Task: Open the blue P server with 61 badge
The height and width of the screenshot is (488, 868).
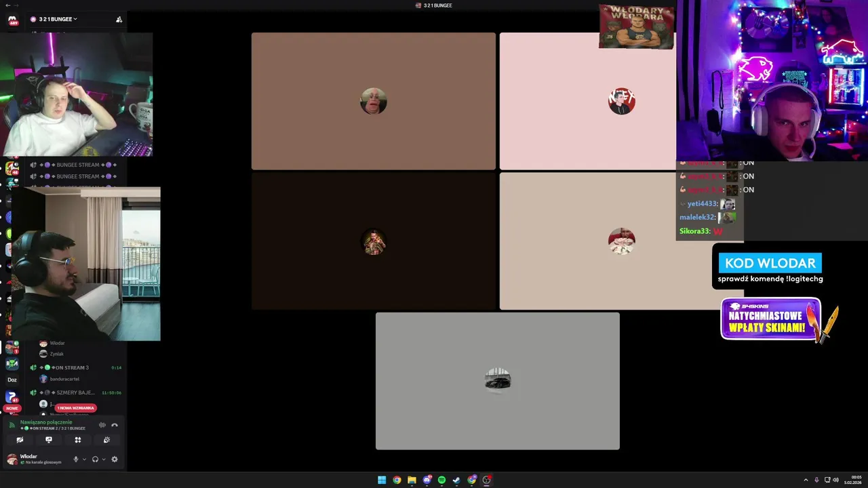Action: (12, 396)
